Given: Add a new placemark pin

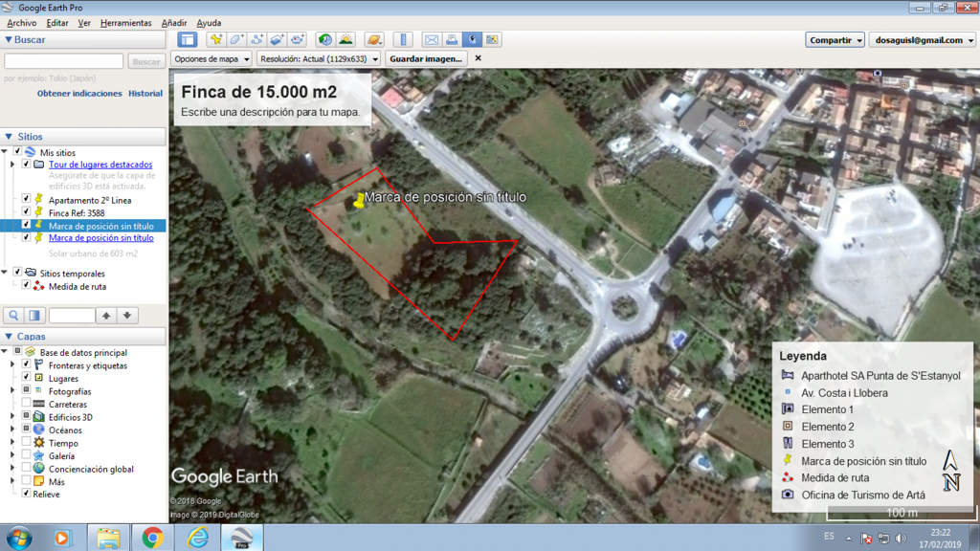Looking at the screenshot, I should [215, 39].
